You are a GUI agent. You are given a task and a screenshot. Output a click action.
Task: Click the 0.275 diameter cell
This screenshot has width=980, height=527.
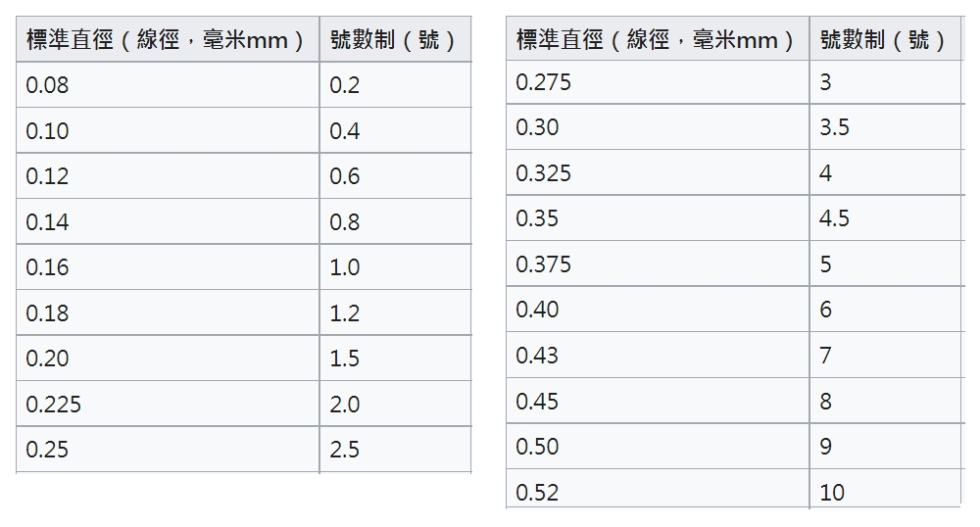(657, 82)
